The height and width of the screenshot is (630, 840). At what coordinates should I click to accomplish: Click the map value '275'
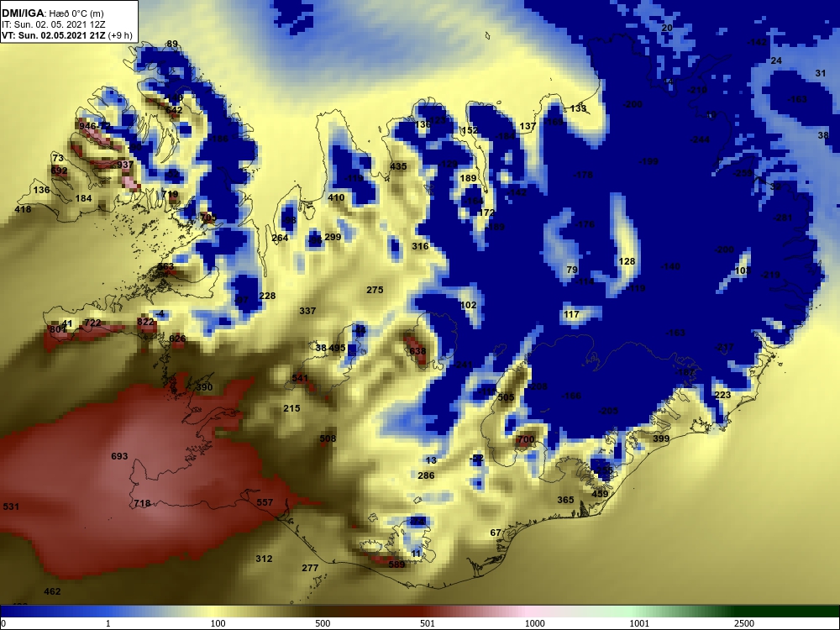[375, 290]
